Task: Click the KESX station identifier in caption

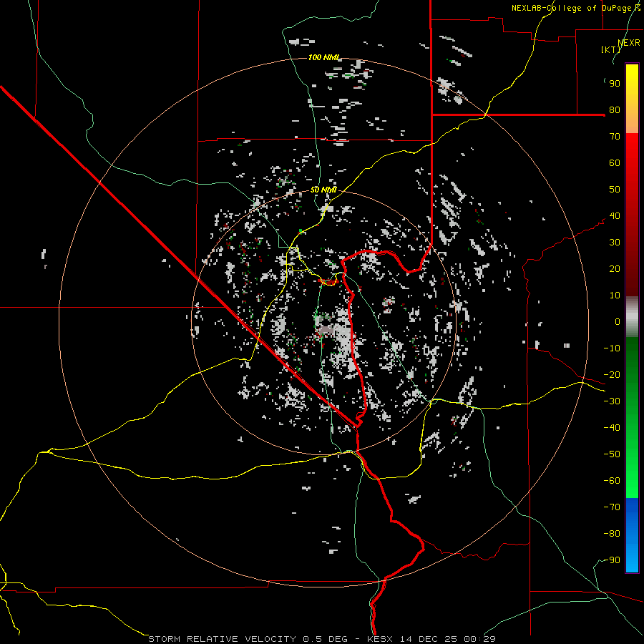Action: point(381,639)
